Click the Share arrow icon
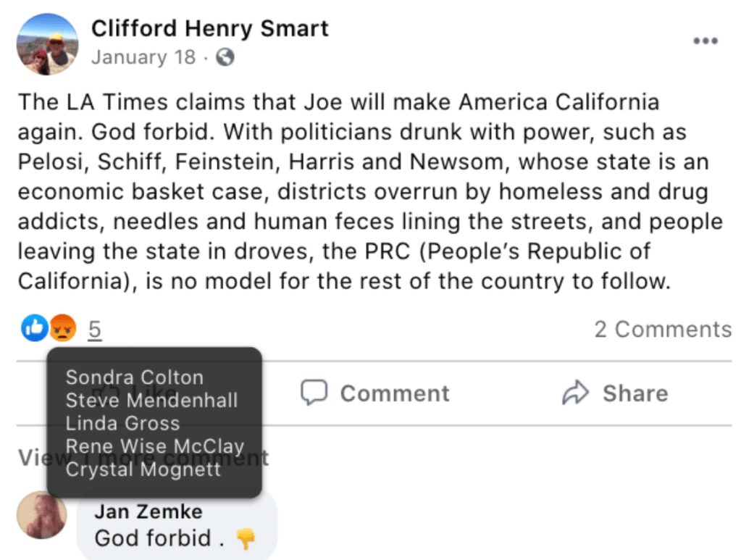Viewport: 741px width, 560px height. [575, 393]
